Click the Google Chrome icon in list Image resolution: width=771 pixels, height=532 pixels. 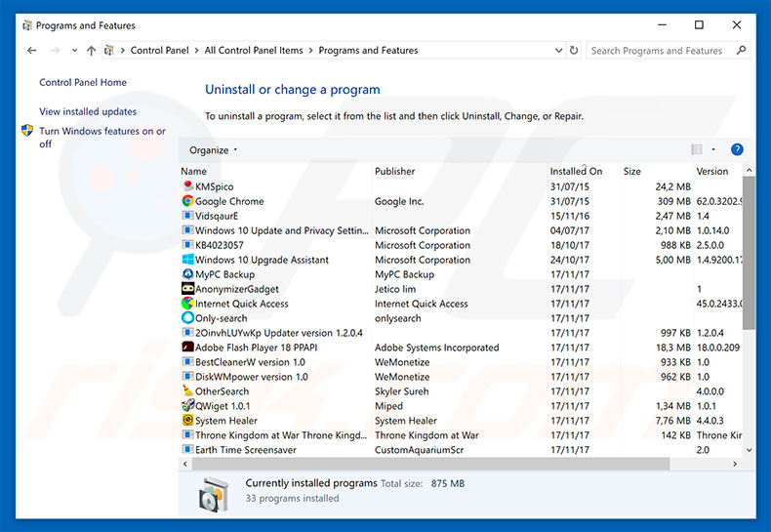[187, 201]
